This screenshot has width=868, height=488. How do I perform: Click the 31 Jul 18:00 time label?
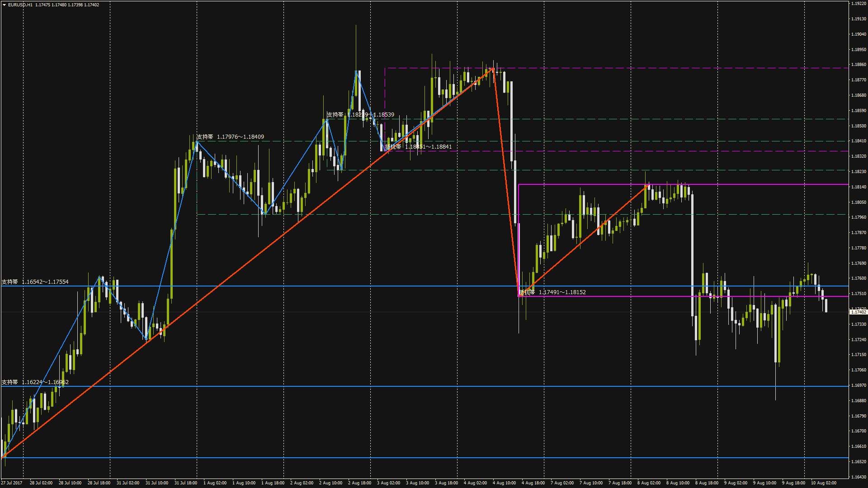tap(186, 483)
